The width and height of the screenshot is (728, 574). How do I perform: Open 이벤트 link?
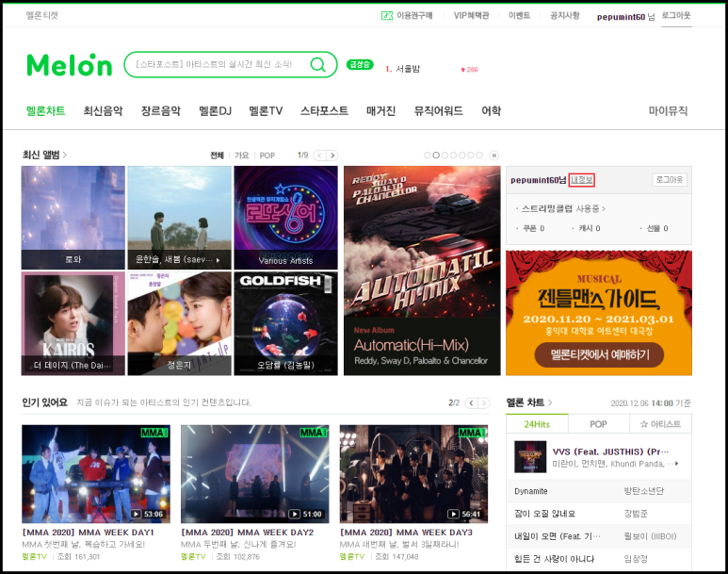[519, 16]
